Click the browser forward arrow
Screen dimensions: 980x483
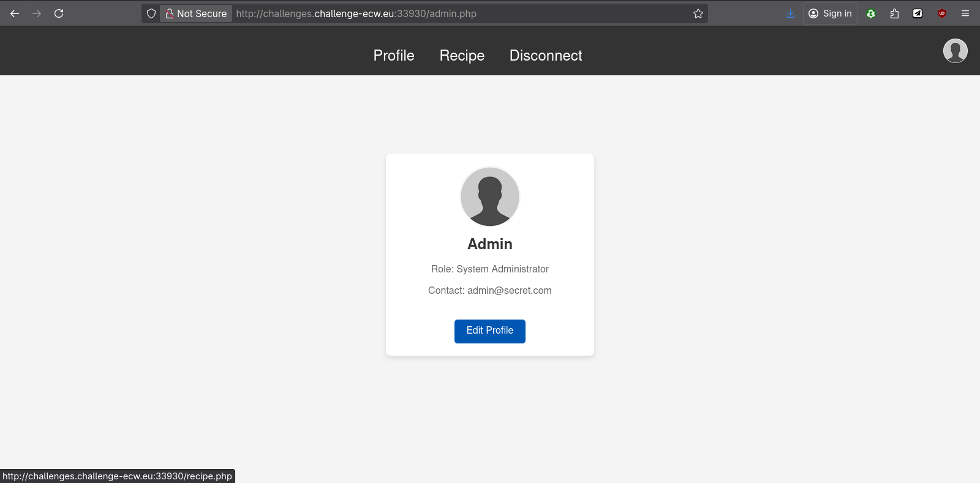click(x=37, y=13)
